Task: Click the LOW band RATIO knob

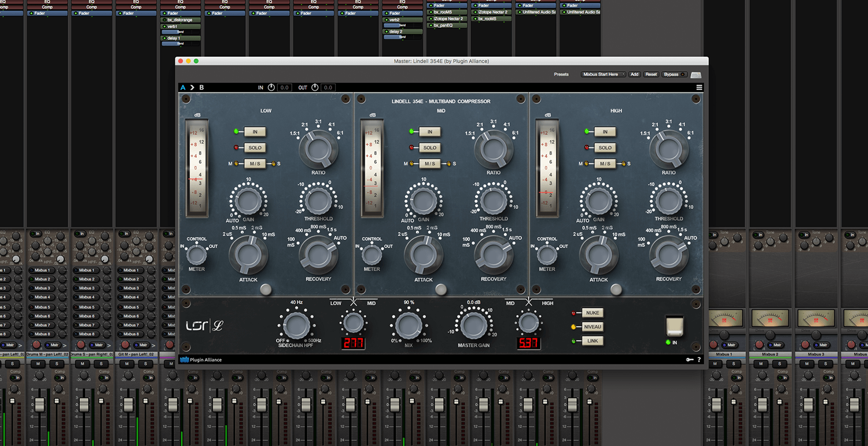Action: tap(318, 149)
